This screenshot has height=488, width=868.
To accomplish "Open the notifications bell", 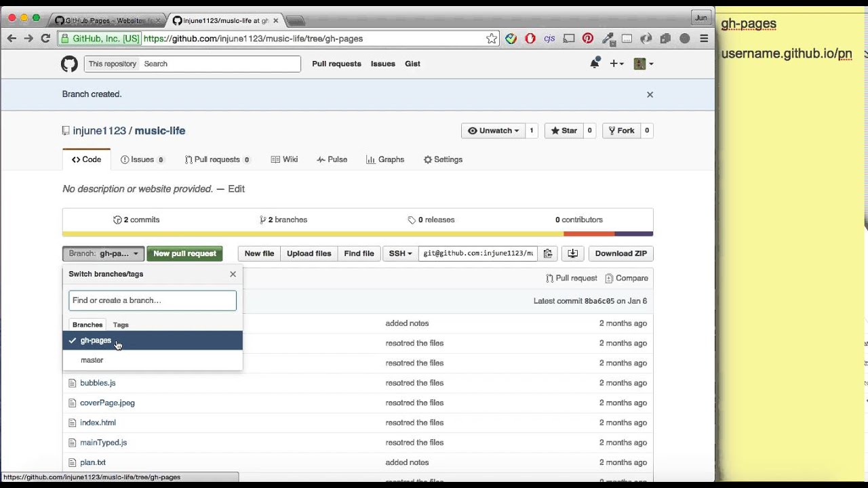I will tap(595, 63).
